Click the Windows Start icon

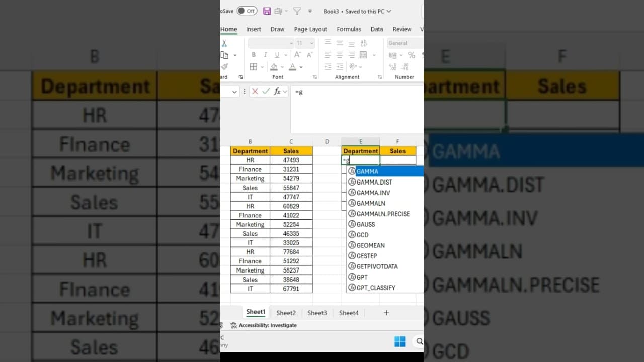[x=400, y=342]
